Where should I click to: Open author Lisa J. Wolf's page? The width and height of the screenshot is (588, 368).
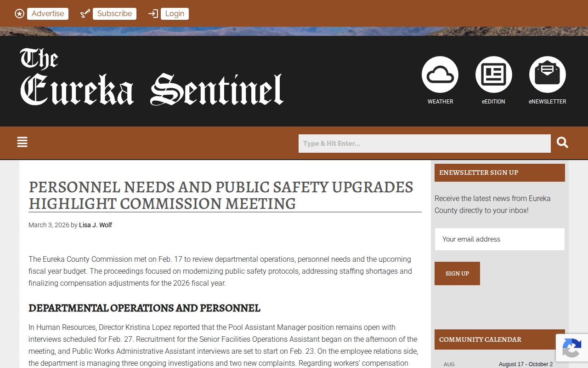[x=96, y=225]
